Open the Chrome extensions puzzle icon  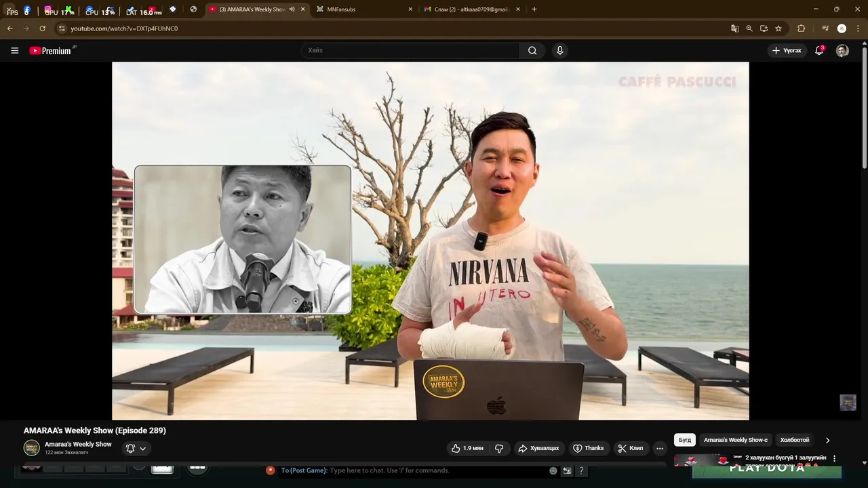click(801, 28)
